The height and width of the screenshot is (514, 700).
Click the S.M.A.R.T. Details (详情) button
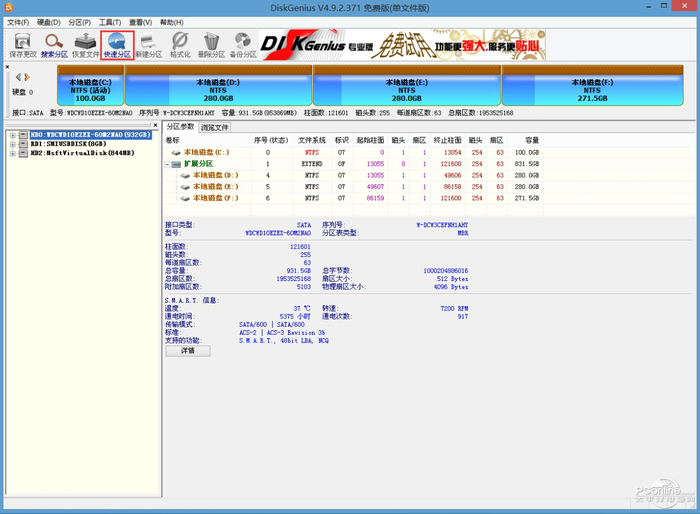(x=188, y=351)
